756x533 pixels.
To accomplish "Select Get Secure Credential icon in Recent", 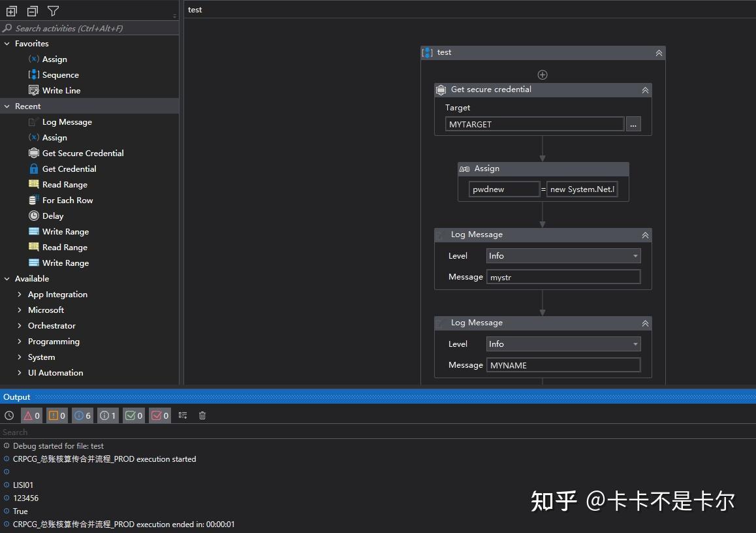I will (x=34, y=153).
